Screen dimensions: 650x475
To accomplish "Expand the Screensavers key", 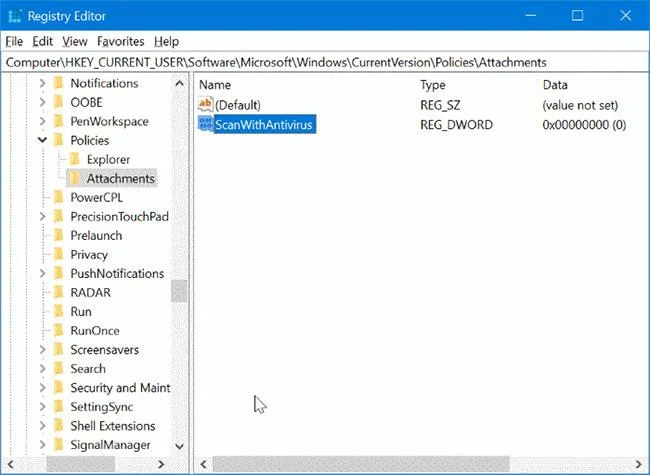I will [42, 350].
